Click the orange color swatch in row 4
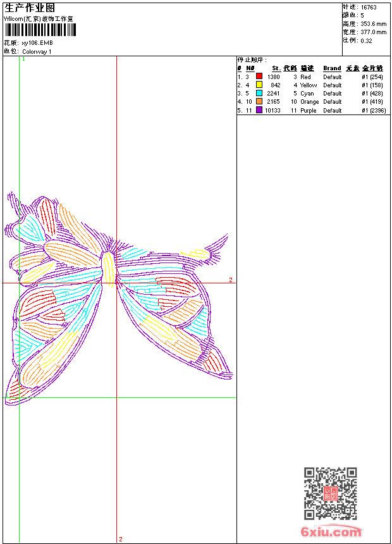 (x=259, y=101)
